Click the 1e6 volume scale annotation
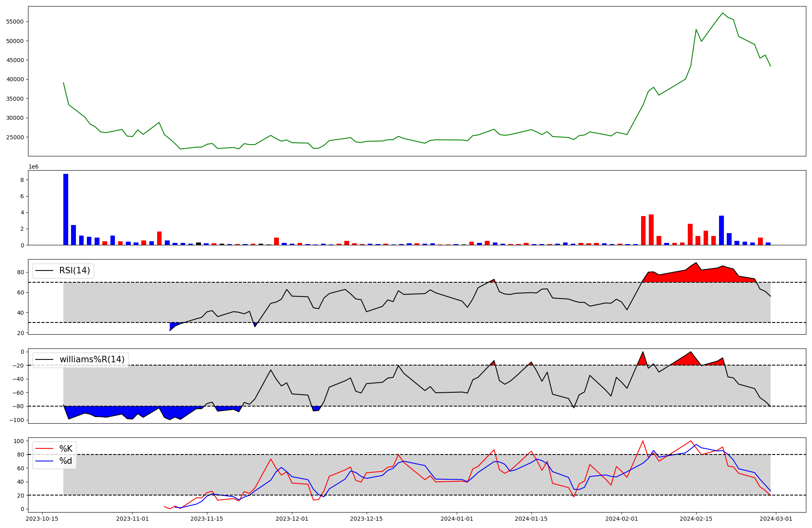 click(x=33, y=167)
